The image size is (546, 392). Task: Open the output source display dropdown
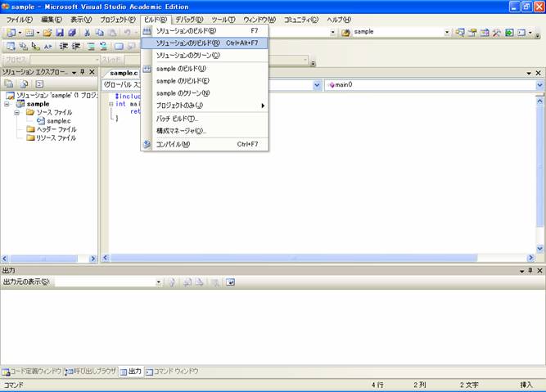[159, 282]
